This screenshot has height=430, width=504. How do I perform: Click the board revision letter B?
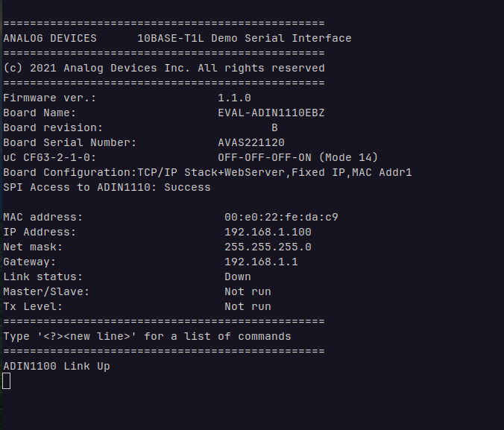pyautogui.click(x=274, y=127)
